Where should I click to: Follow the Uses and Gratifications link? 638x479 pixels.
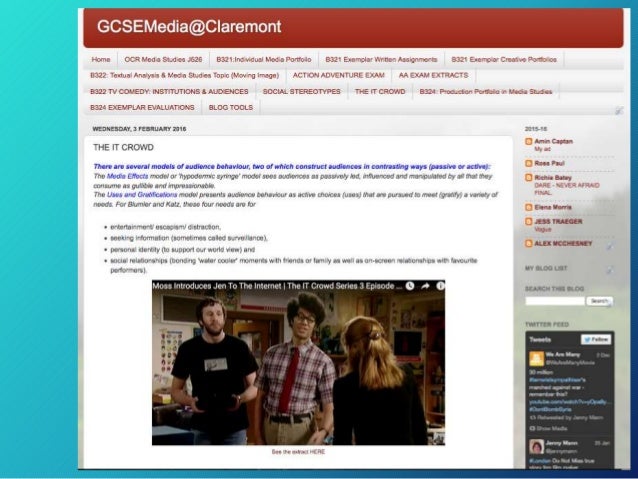point(142,195)
